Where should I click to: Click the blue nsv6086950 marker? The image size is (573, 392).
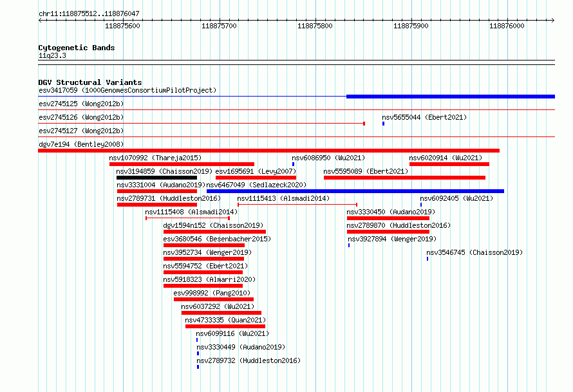[x=293, y=164]
